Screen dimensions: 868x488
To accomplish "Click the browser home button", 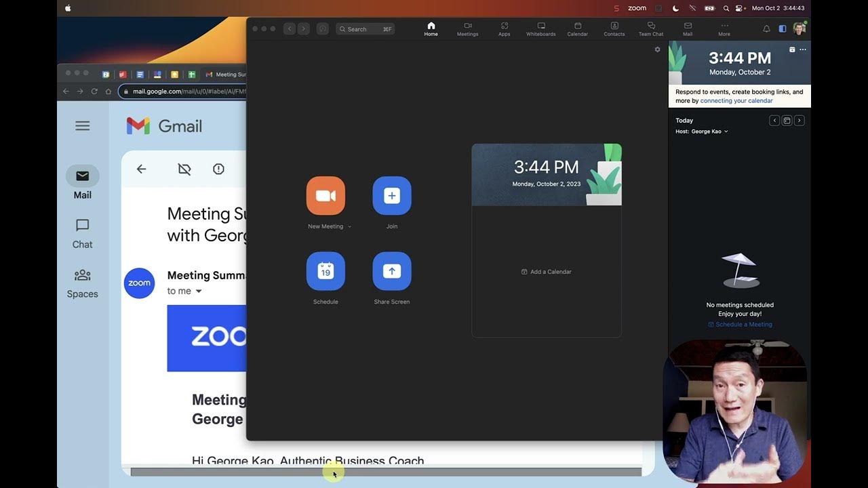I will coord(108,91).
